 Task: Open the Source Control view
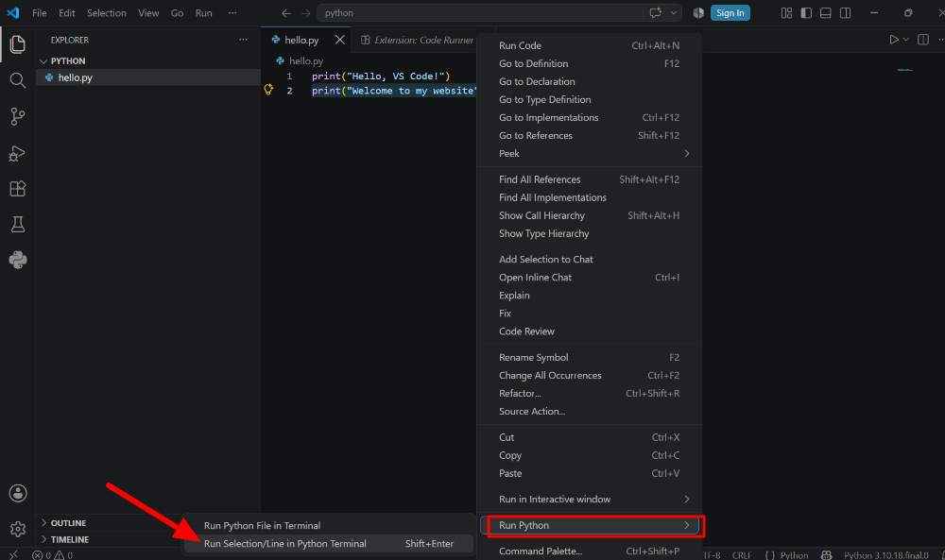click(x=17, y=116)
